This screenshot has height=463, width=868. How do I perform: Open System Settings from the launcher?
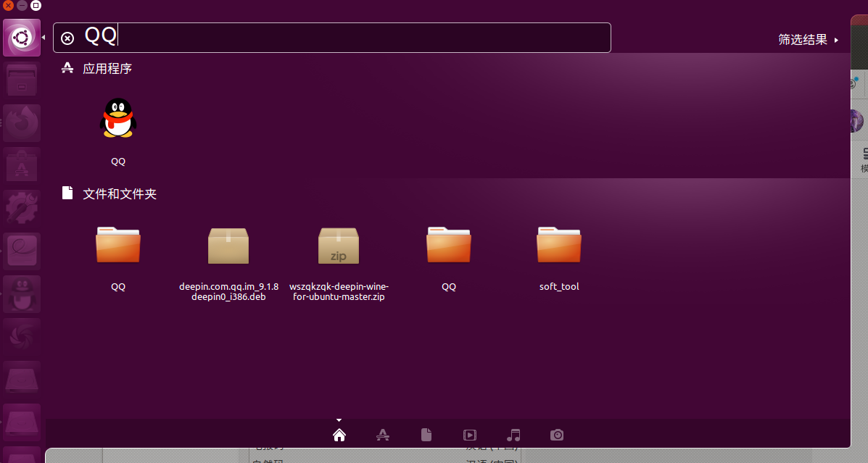click(x=22, y=208)
